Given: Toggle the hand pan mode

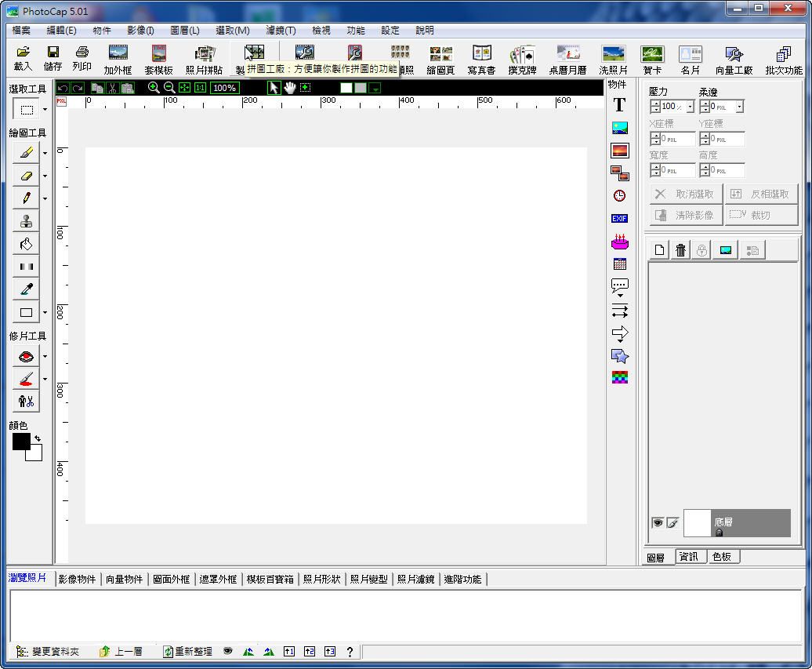Looking at the screenshot, I should click(x=289, y=88).
